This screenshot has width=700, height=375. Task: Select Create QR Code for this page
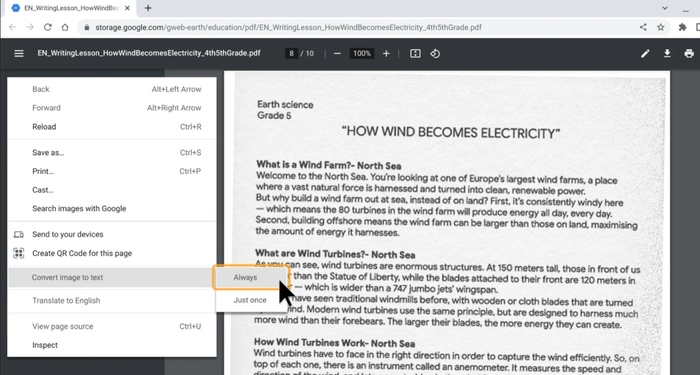(112, 254)
